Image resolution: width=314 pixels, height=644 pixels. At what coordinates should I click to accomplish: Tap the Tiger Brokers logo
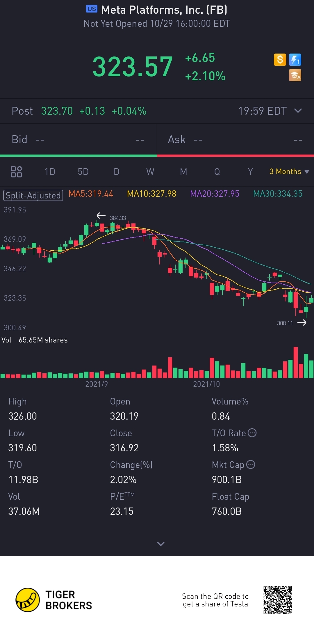click(x=54, y=600)
